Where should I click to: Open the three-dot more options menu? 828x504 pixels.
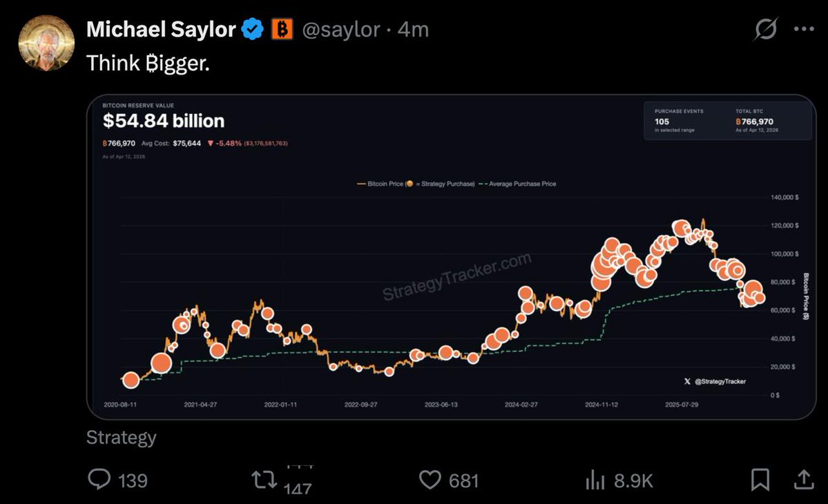[805, 29]
